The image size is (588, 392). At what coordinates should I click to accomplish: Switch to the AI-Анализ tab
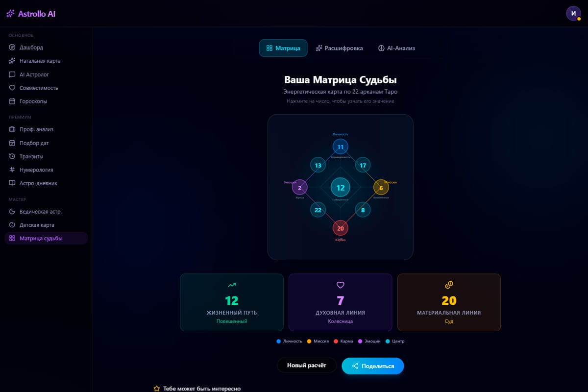point(396,48)
